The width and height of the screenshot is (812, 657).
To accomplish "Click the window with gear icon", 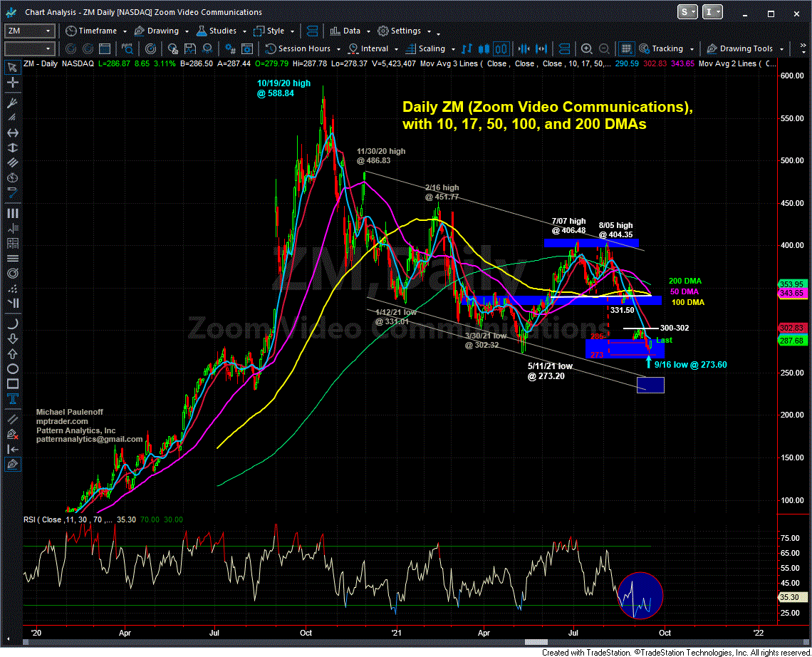I will tap(248, 48).
